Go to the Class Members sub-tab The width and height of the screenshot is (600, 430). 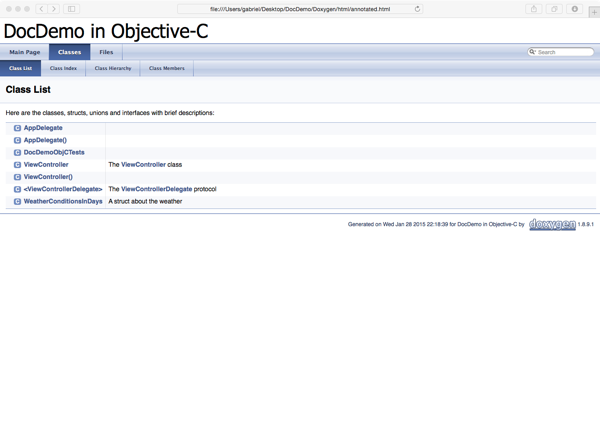coord(167,68)
